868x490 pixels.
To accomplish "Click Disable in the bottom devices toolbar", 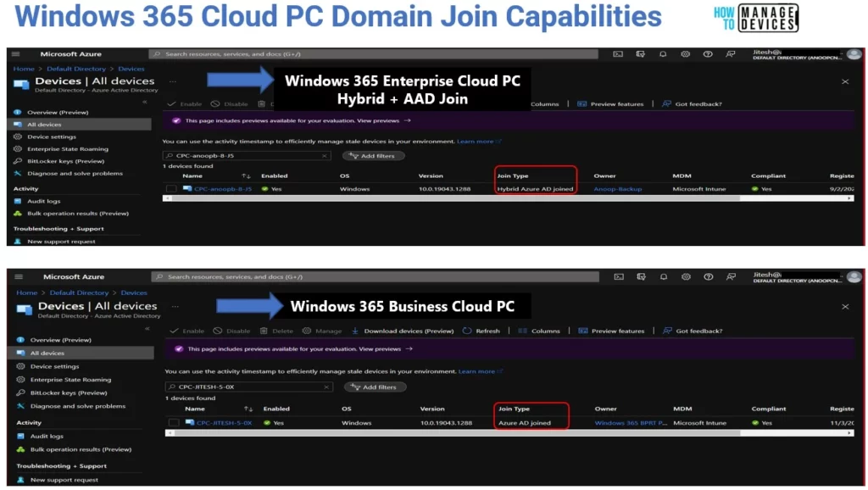I will 232,331.
